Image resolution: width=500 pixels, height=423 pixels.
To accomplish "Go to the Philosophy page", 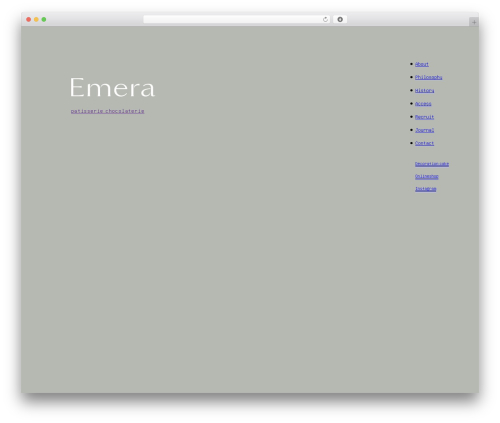I will click(428, 77).
